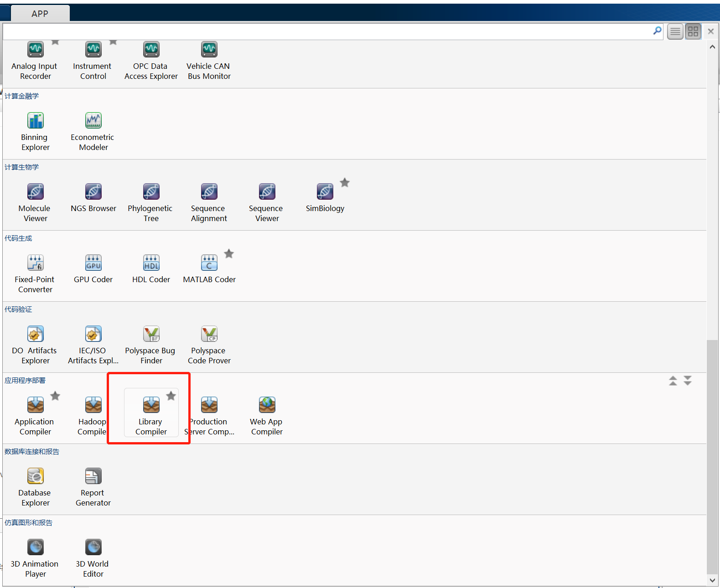Launch Application Compiler
720x588 pixels.
coord(35,417)
